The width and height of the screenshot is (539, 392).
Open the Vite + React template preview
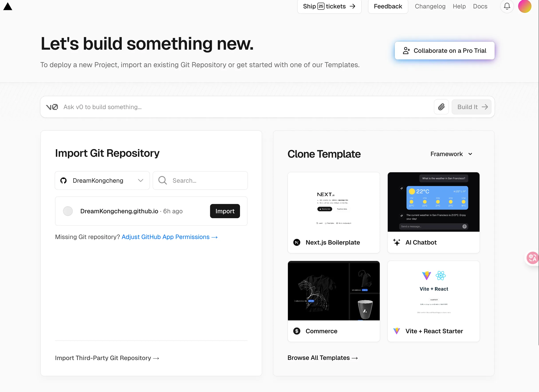pyautogui.click(x=433, y=291)
